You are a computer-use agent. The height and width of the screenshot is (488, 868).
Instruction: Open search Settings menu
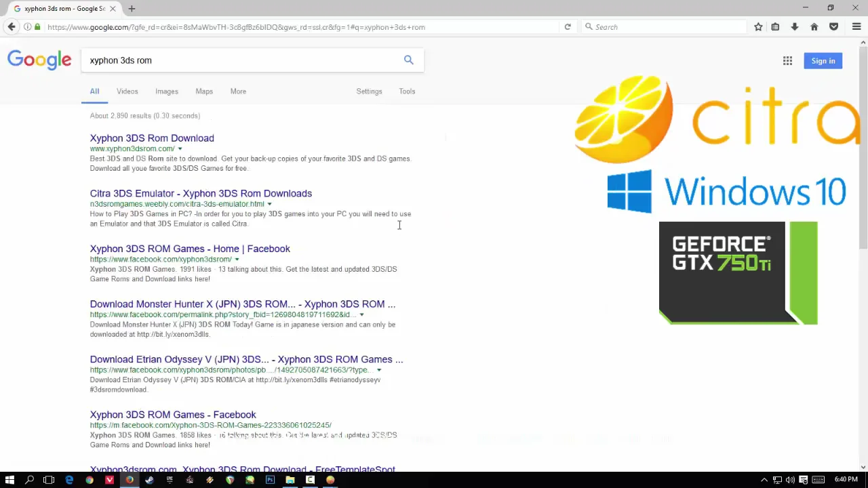click(369, 91)
